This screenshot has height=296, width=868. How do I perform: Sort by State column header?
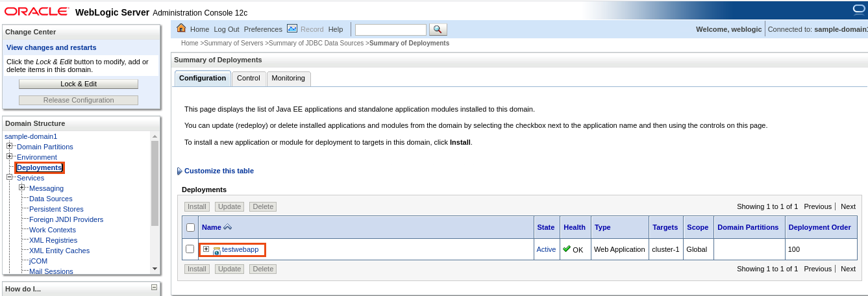546,227
